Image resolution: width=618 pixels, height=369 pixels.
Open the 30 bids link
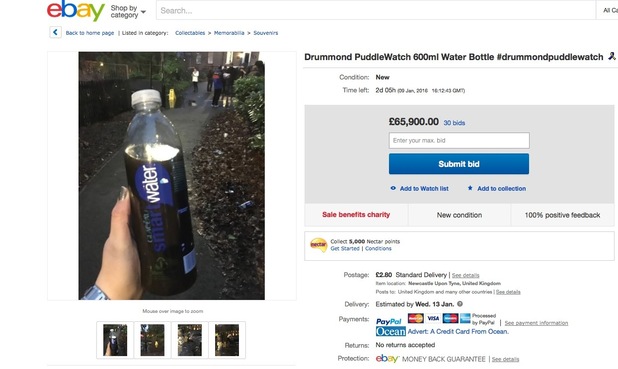point(454,123)
